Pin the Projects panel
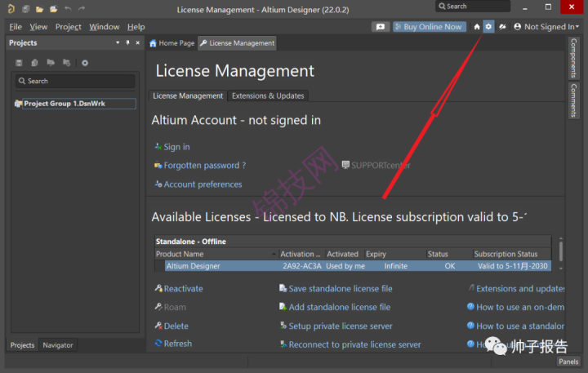588x373 pixels. pyautogui.click(x=127, y=42)
